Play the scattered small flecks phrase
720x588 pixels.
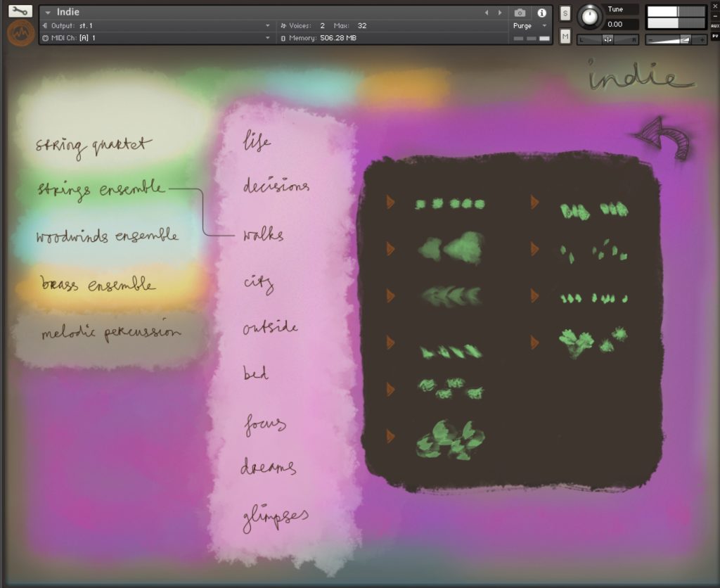[x=534, y=248]
